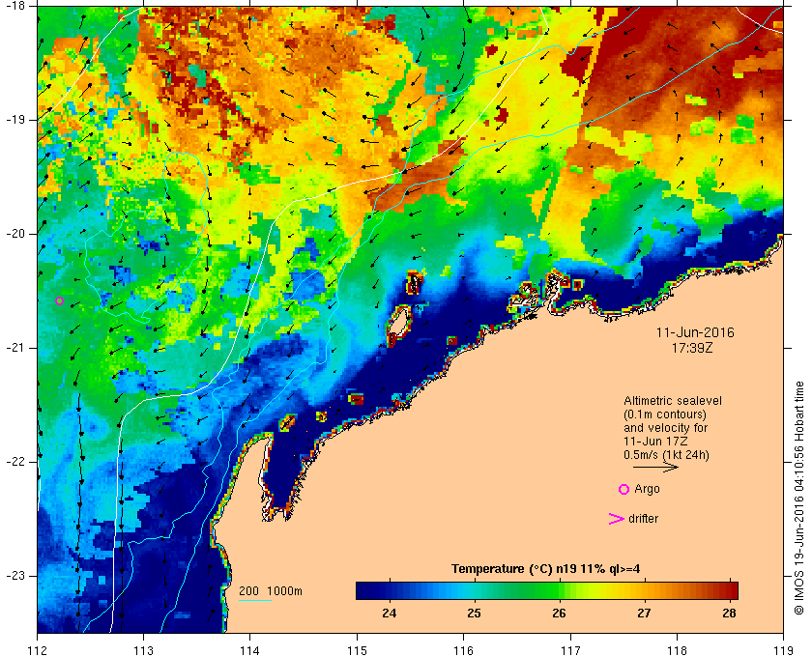
Task: Click the Argo legend circle symbol
Action: click(624, 489)
